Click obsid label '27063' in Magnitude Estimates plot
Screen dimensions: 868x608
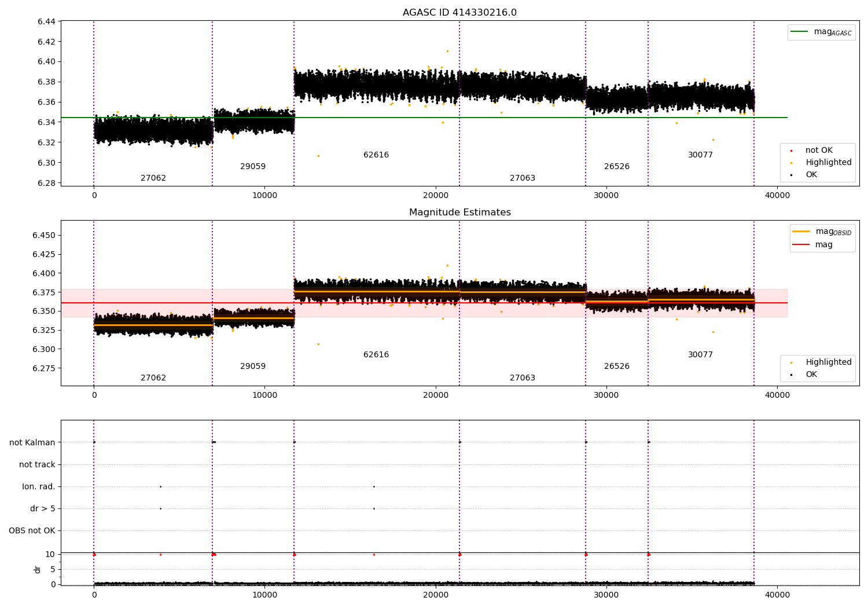[523, 378]
